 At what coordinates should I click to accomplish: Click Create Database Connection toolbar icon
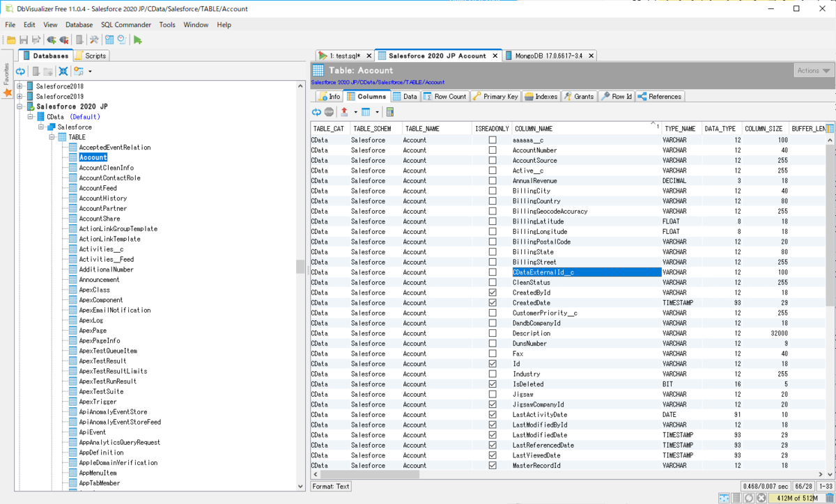pyautogui.click(x=79, y=40)
